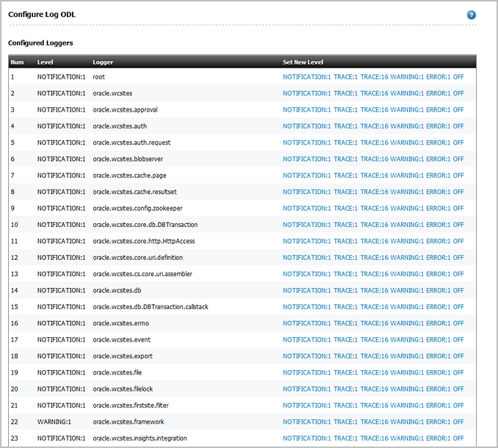
Task: Open the help icon for Configure Log ODL
Action: (x=471, y=15)
